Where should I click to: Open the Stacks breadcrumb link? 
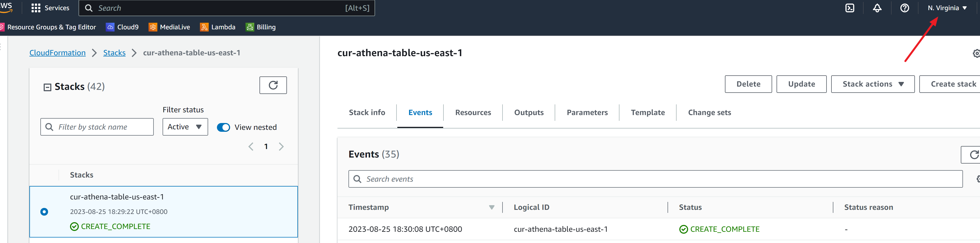[x=114, y=52]
